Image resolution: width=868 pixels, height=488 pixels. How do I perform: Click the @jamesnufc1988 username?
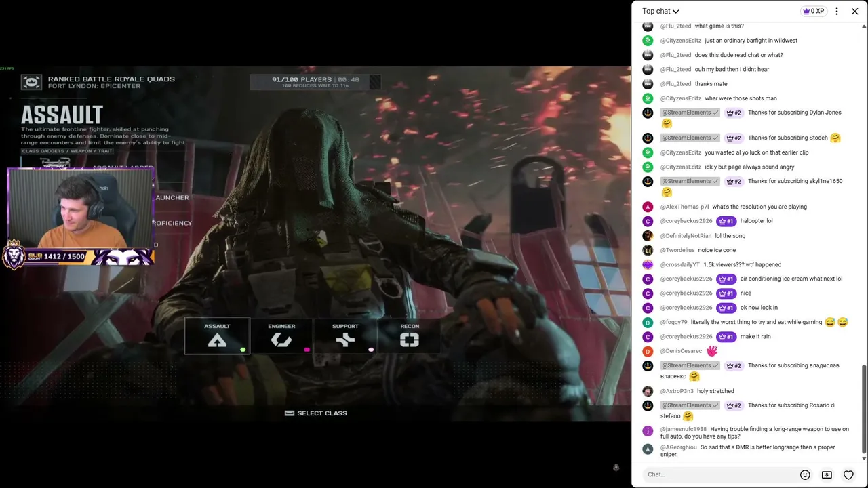(x=684, y=429)
